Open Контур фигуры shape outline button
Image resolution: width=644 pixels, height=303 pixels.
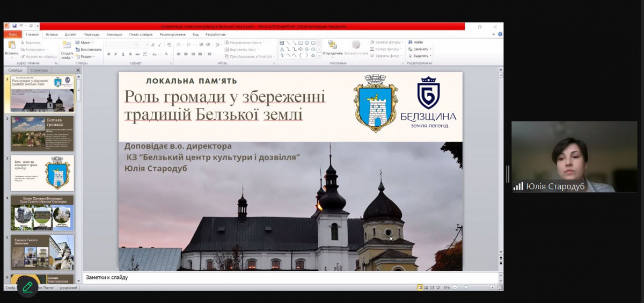[385, 49]
